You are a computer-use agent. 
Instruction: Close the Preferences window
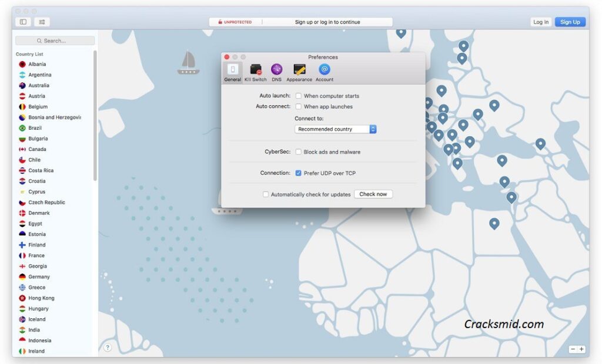pyautogui.click(x=227, y=57)
